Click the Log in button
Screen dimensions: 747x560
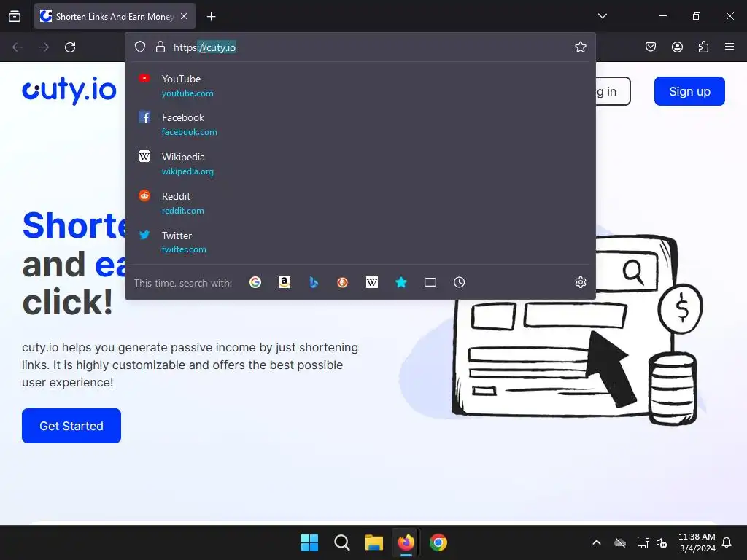(x=613, y=91)
